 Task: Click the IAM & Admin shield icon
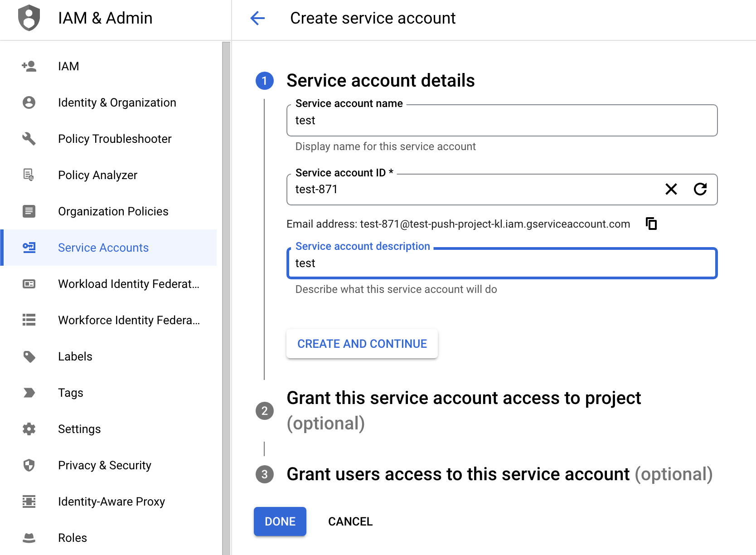[x=29, y=18]
